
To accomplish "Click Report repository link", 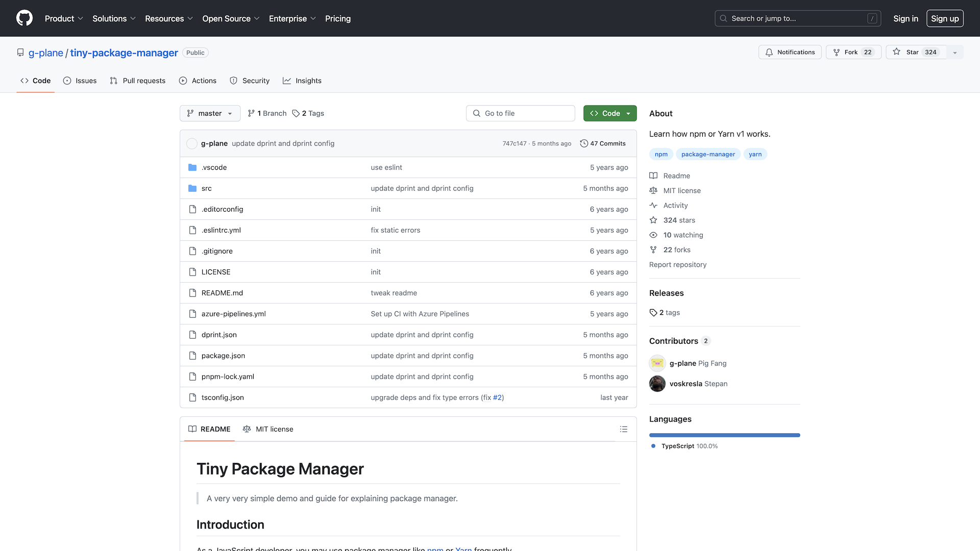I will click(x=678, y=264).
